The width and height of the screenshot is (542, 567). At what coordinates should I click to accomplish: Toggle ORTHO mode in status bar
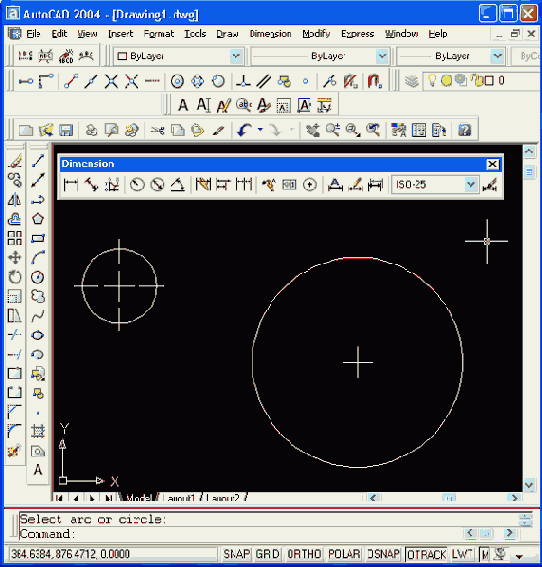(x=304, y=554)
